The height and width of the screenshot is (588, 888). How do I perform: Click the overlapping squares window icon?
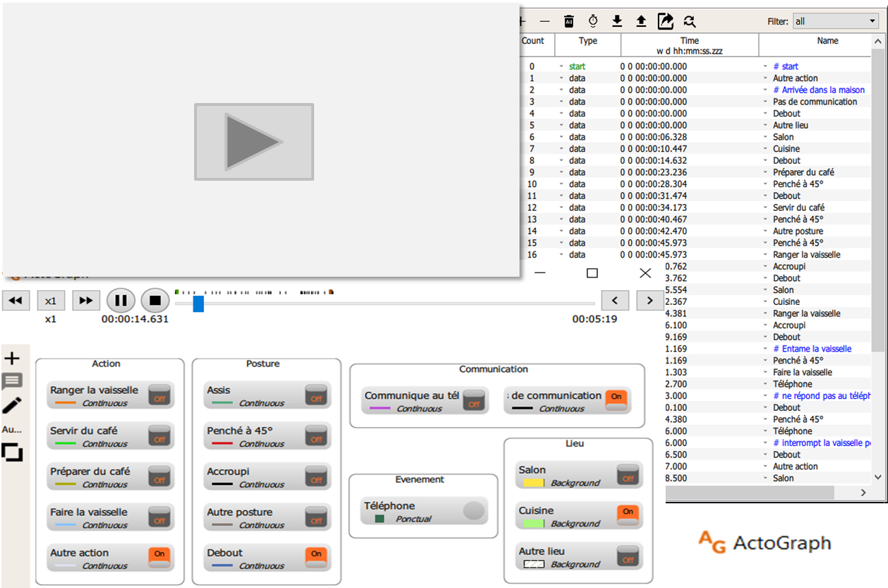pyautogui.click(x=12, y=452)
